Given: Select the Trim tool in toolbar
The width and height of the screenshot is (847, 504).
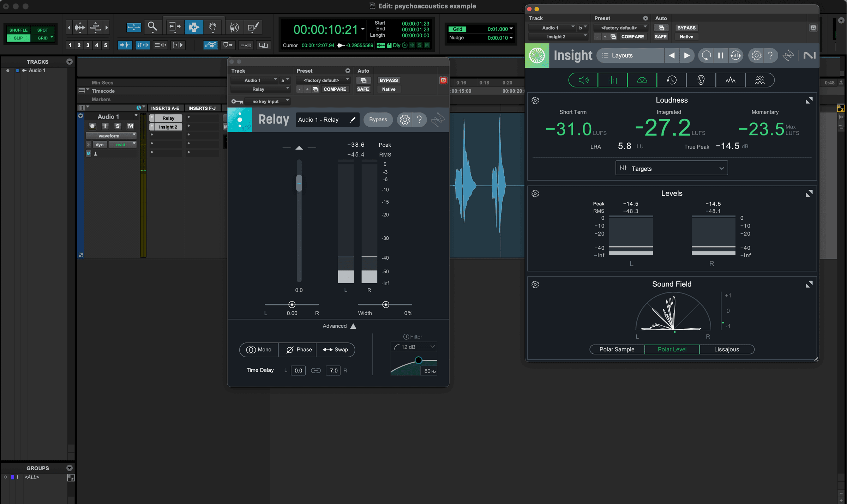Looking at the screenshot, I should coord(174,27).
